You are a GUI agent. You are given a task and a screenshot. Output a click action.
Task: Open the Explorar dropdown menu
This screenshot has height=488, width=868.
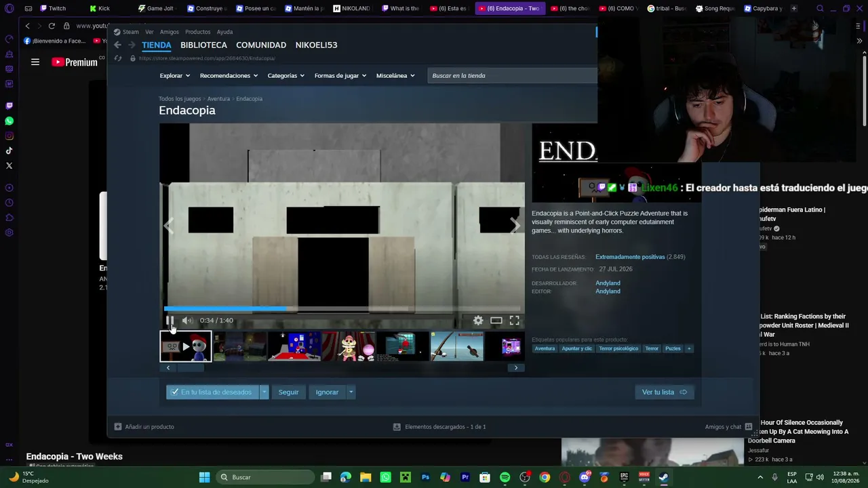(174, 76)
